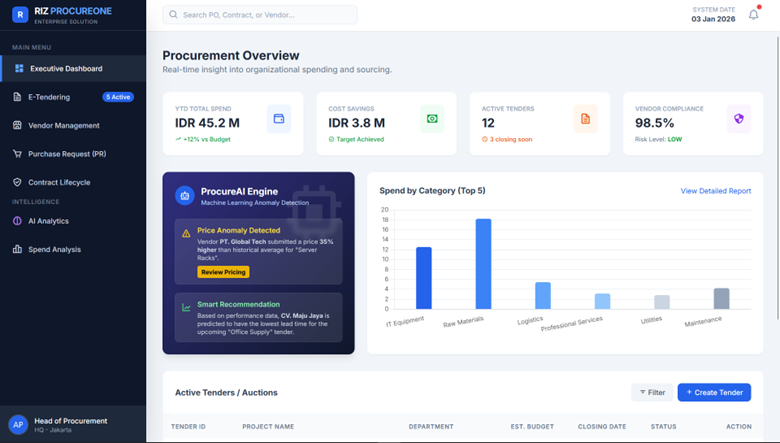Open the Filter dropdown for tenders
This screenshot has height=443, width=780.
(650, 392)
